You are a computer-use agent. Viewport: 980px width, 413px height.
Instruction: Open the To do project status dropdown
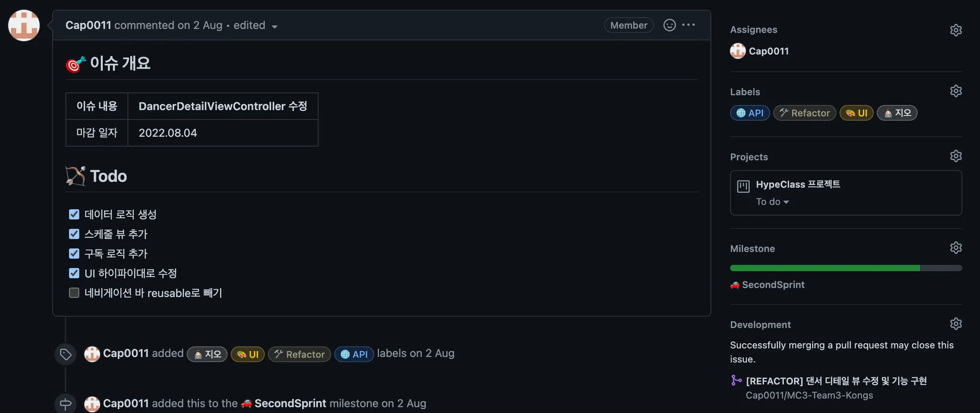[772, 202]
